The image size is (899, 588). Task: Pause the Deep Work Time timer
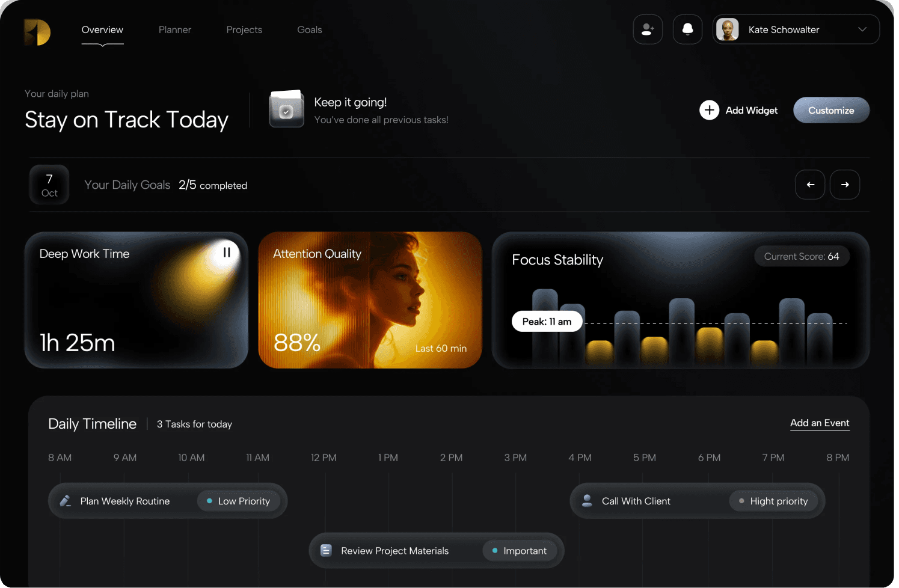(227, 253)
